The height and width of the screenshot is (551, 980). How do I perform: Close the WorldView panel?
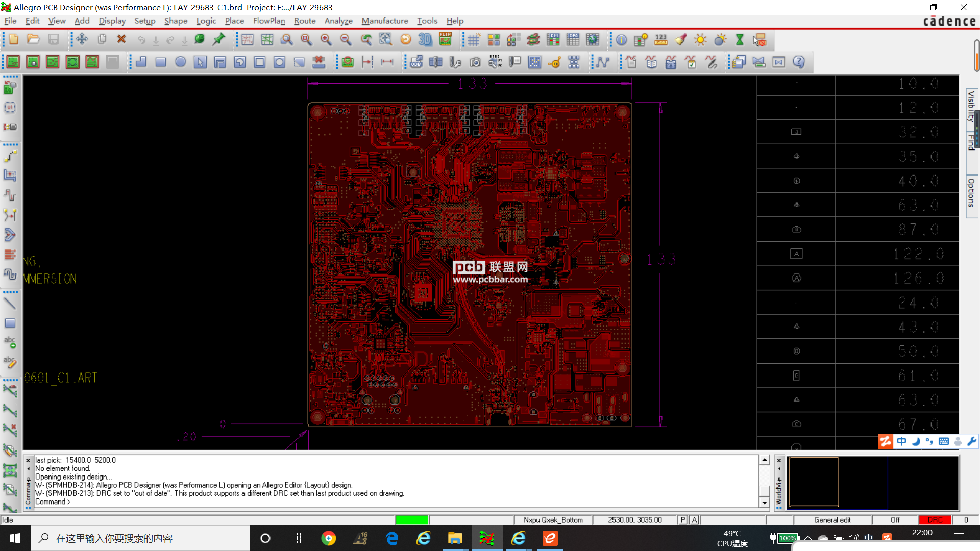pos(779,460)
